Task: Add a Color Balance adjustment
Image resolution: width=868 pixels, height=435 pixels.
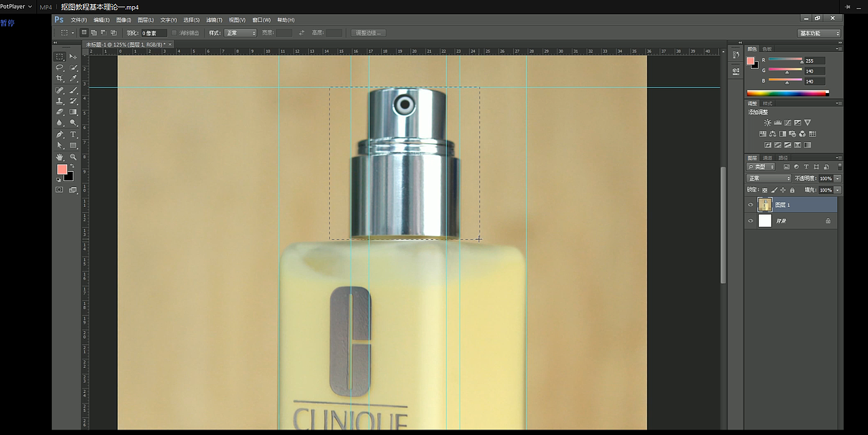Action: point(772,134)
